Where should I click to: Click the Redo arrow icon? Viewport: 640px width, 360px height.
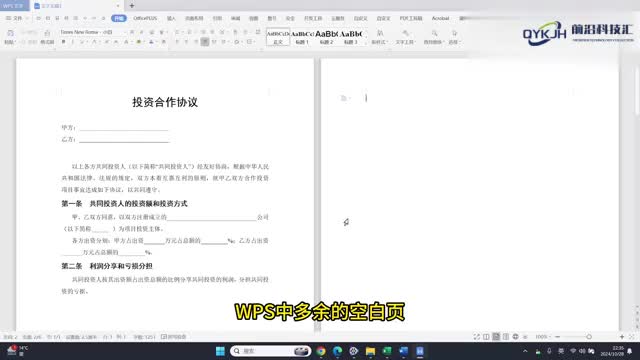click(x=94, y=18)
